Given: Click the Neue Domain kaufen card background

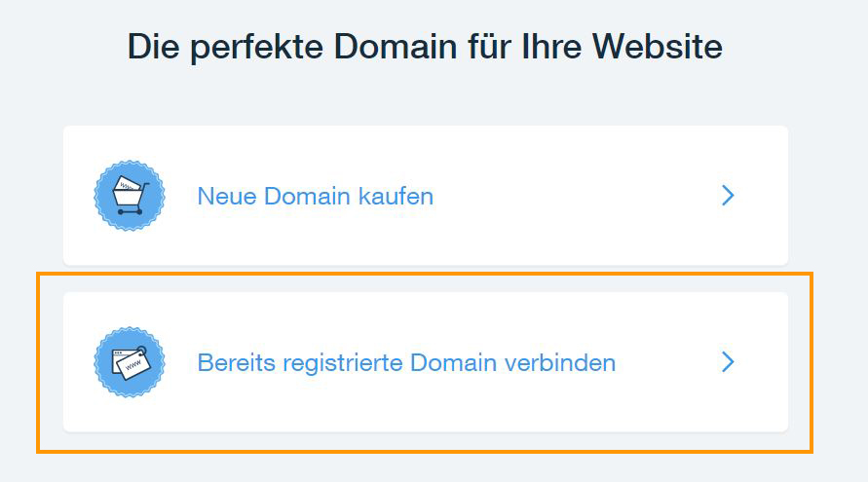Looking at the screenshot, I should (426, 196).
